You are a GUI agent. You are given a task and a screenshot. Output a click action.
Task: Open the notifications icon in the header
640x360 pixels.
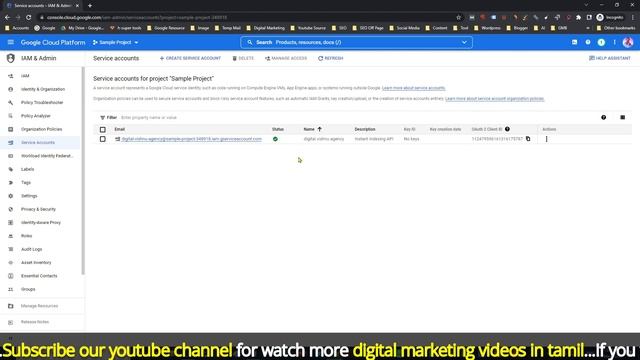tap(601, 42)
